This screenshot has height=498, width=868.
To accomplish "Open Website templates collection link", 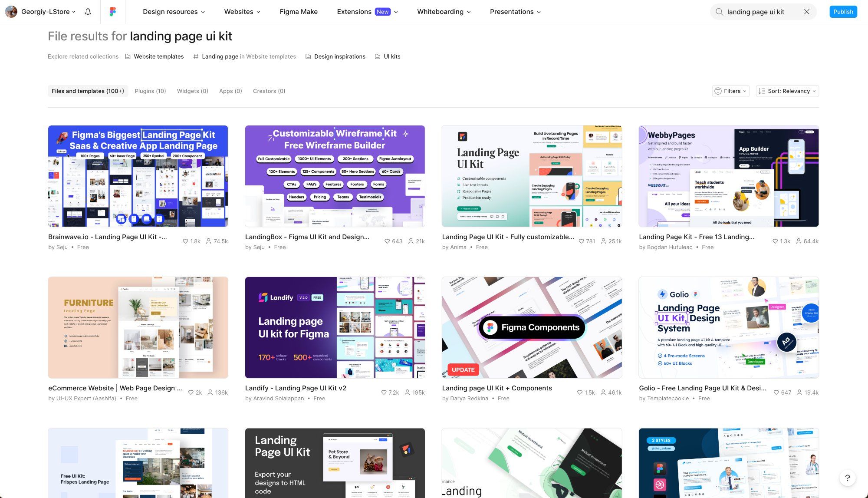I will click(158, 56).
